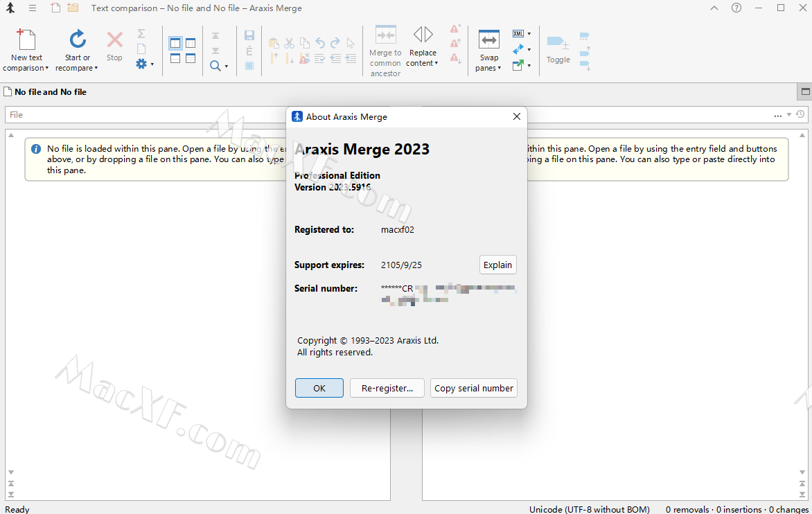The image size is (812, 514).
Task: Click the Explain button beside Support expires
Action: point(497,265)
